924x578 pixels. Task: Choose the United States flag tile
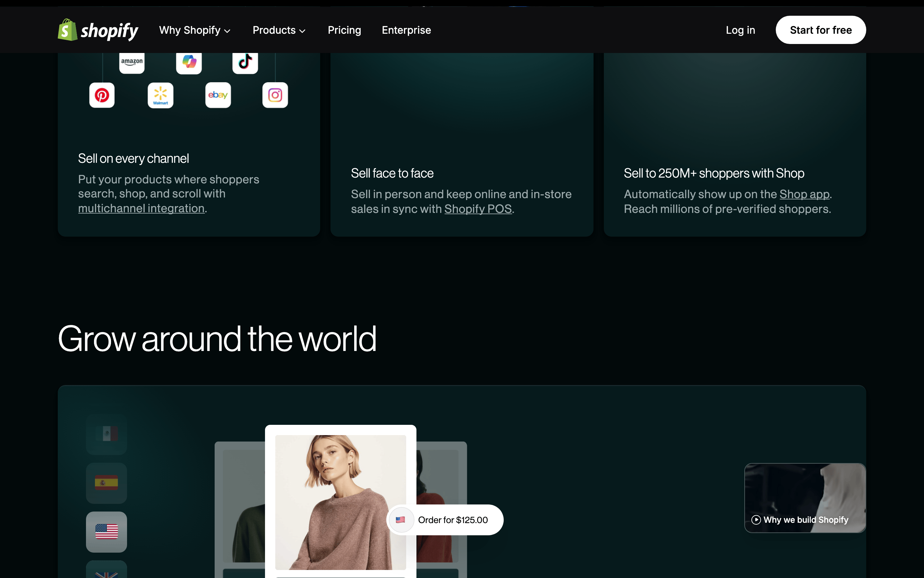point(107,532)
